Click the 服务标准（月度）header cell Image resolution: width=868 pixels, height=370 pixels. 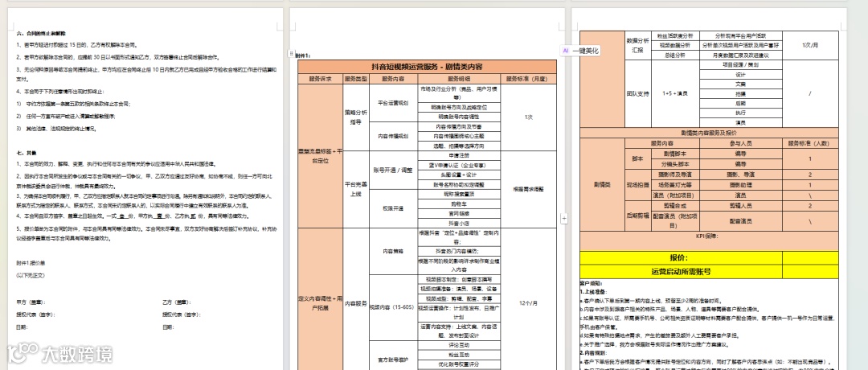coord(528,79)
